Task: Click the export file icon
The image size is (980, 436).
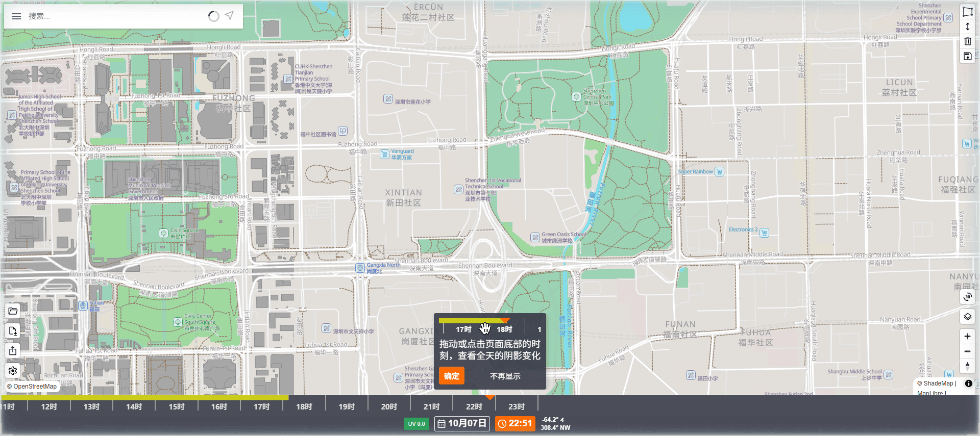Action: point(13,331)
